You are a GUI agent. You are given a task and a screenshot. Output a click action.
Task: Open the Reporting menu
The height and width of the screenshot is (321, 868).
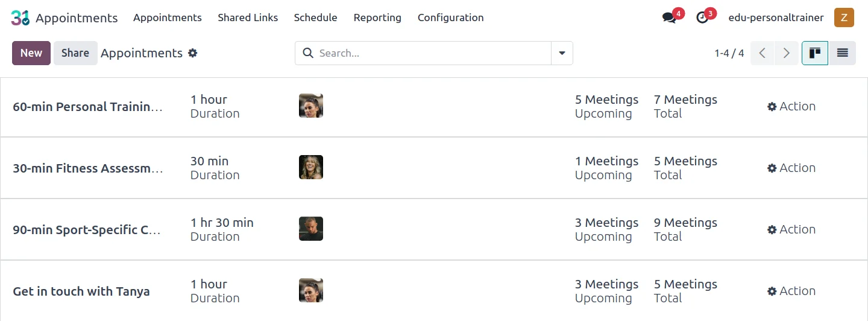coord(377,17)
